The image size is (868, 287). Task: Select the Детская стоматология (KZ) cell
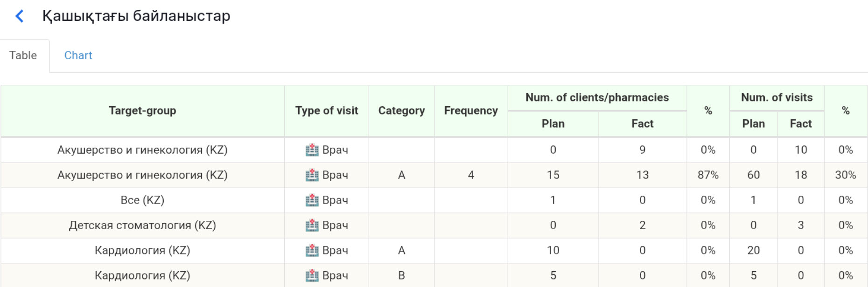pyautogui.click(x=142, y=225)
